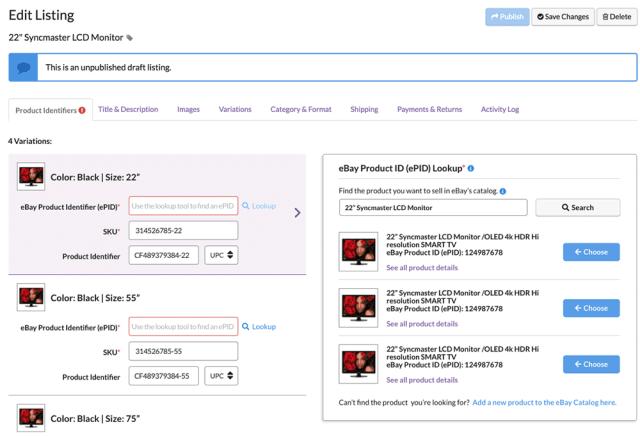Switch to the Title & Description tab
This screenshot has height=436, width=640.
tap(128, 109)
